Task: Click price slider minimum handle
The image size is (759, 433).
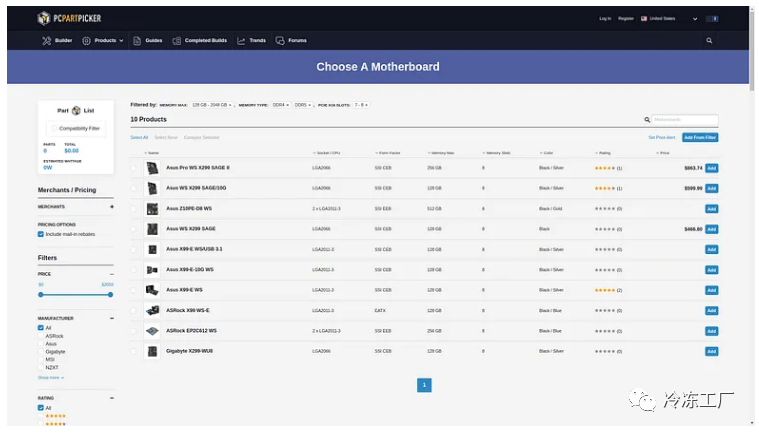Action: click(41, 295)
